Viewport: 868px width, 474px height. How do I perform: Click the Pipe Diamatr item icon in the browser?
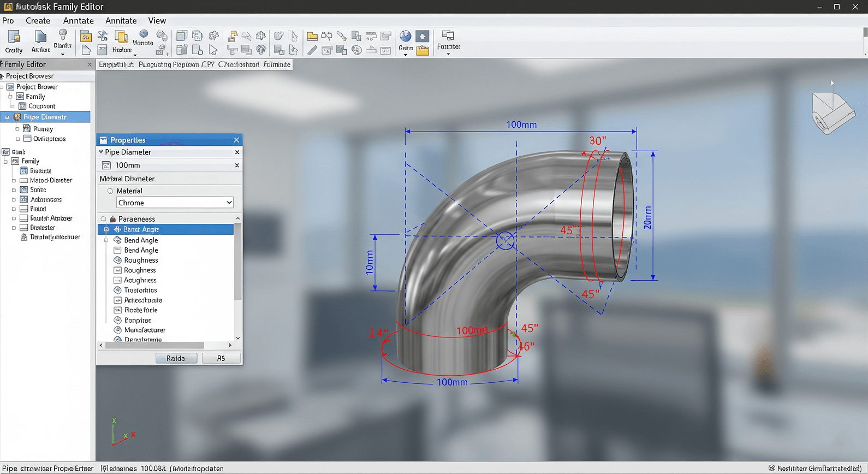click(x=17, y=117)
